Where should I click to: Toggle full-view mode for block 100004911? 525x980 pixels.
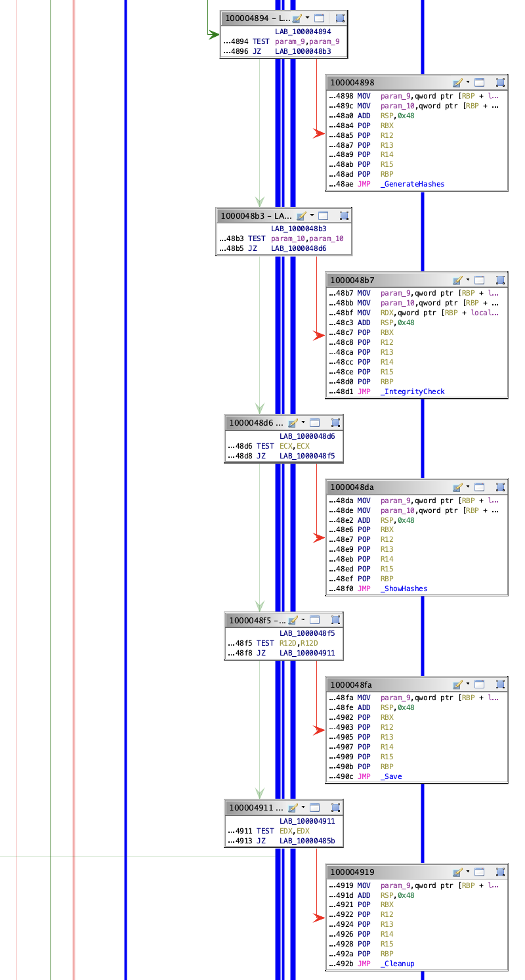pos(315,808)
